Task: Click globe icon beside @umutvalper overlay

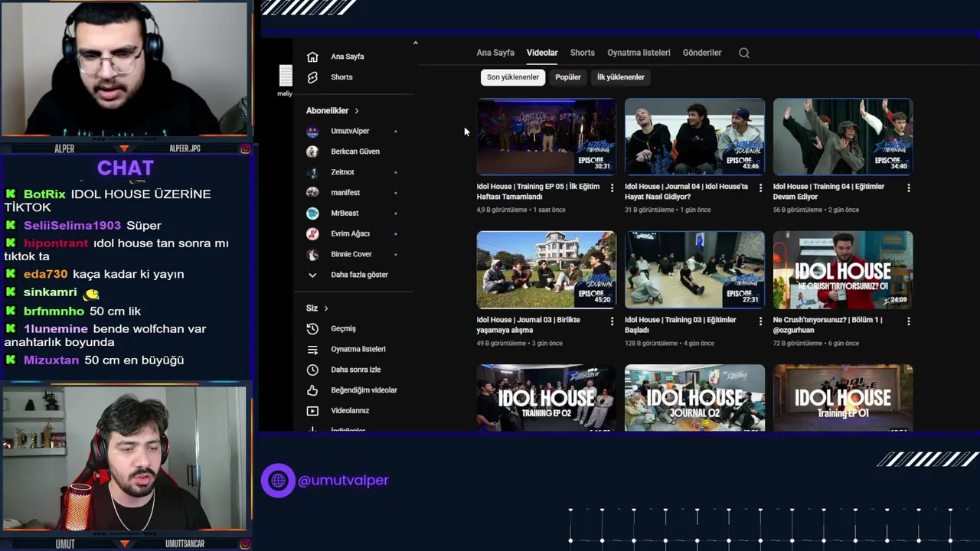Action: (x=278, y=481)
